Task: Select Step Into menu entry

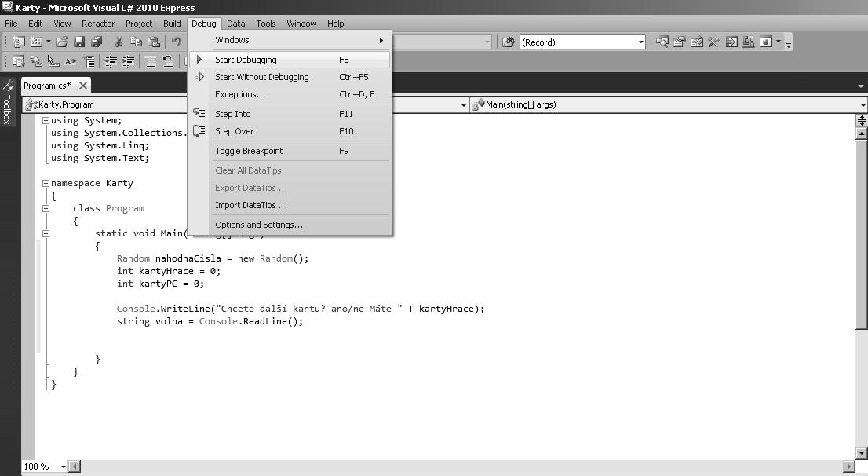Action: pos(290,114)
